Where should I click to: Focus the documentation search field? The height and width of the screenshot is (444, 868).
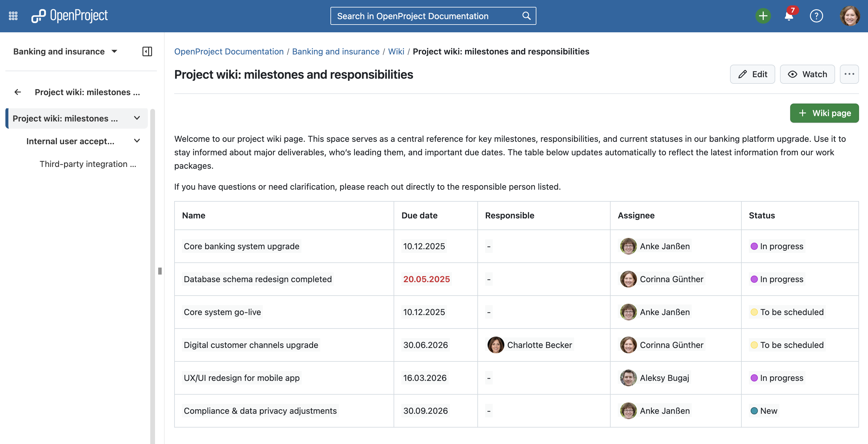click(x=424, y=16)
